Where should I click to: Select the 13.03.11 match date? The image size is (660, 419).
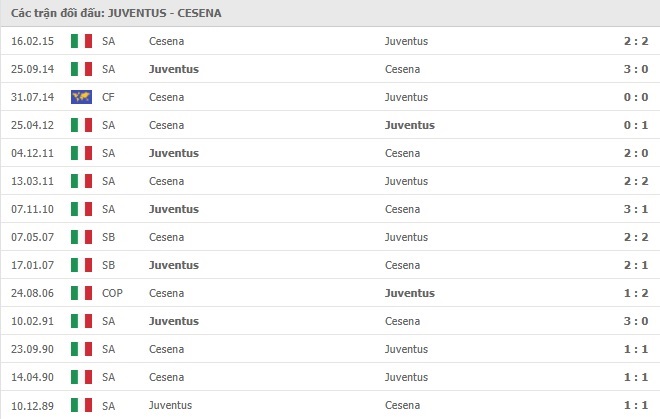point(32,181)
